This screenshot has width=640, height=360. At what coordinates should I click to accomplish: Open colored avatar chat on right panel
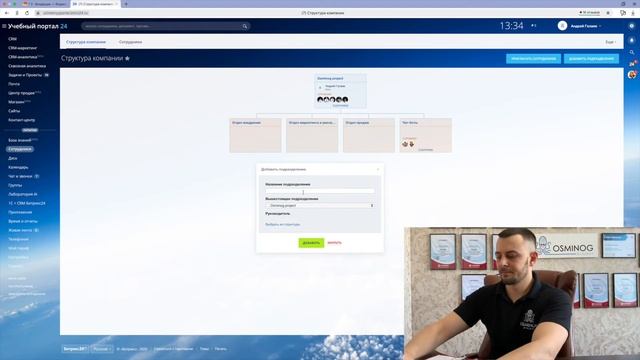632,75
